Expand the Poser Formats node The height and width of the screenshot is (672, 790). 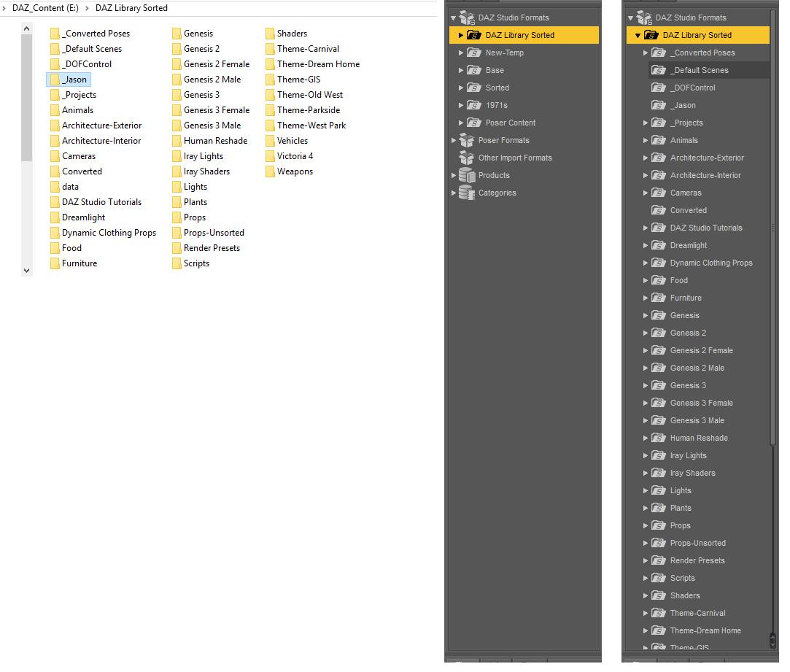click(454, 140)
